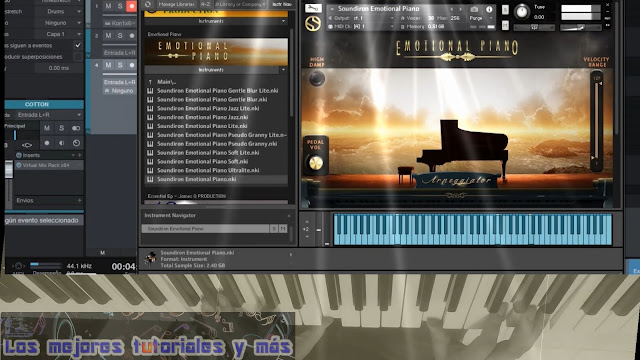Screen dimensions: 640x360
Task: Click the High Damp knob
Action: coord(317,78)
